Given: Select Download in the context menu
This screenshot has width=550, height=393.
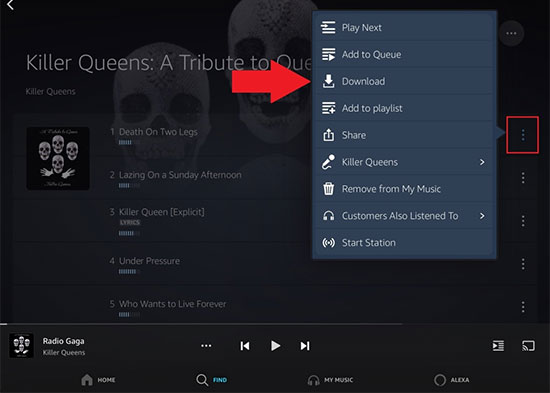Looking at the screenshot, I should click(404, 81).
